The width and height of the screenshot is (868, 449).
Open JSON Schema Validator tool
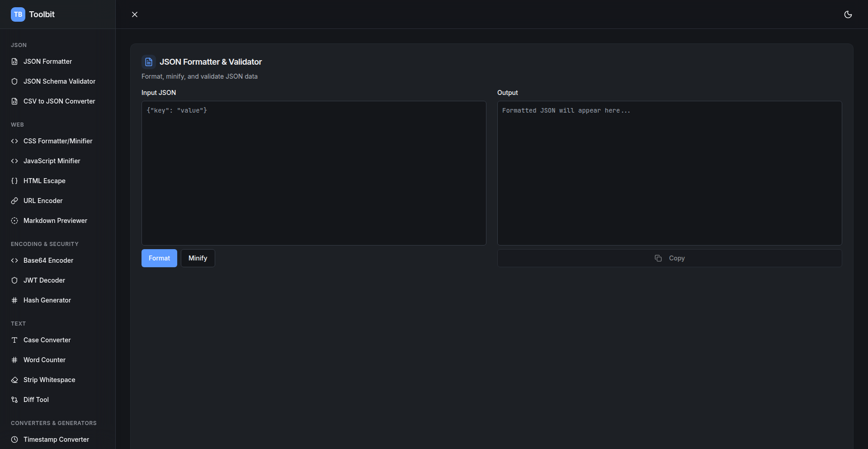(57, 81)
